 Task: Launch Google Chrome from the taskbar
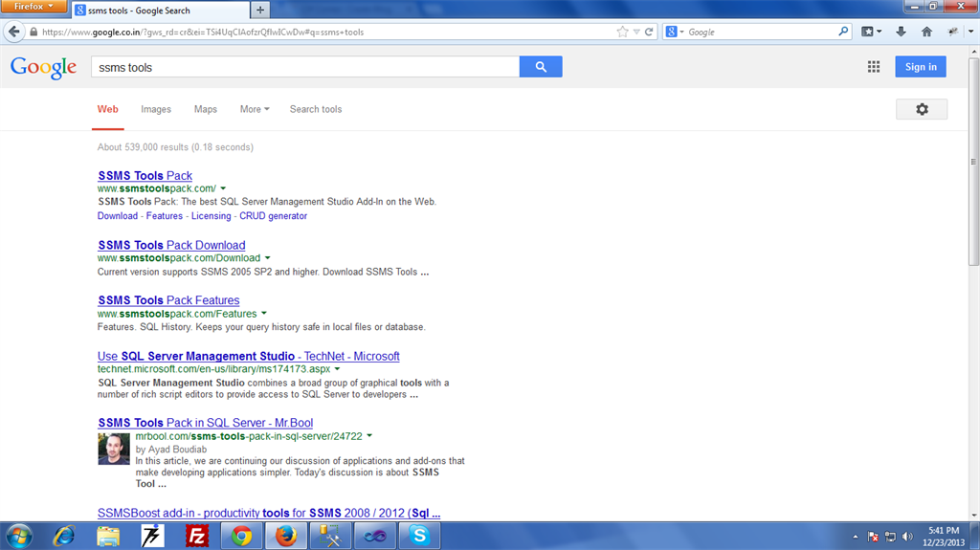pos(241,537)
